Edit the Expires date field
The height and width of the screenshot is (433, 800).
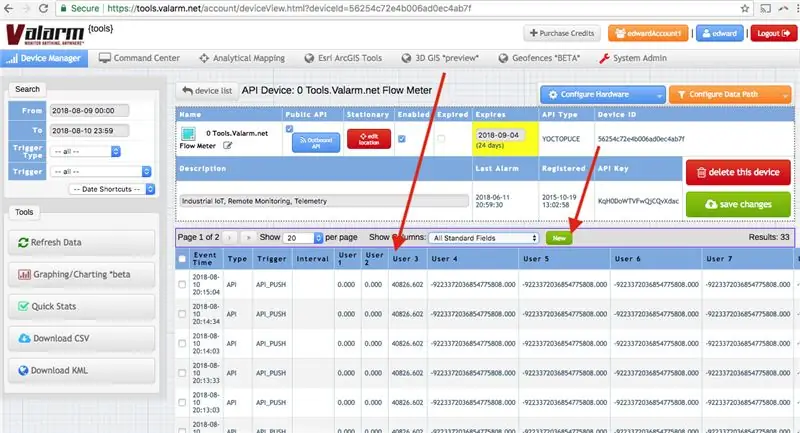[x=500, y=135]
